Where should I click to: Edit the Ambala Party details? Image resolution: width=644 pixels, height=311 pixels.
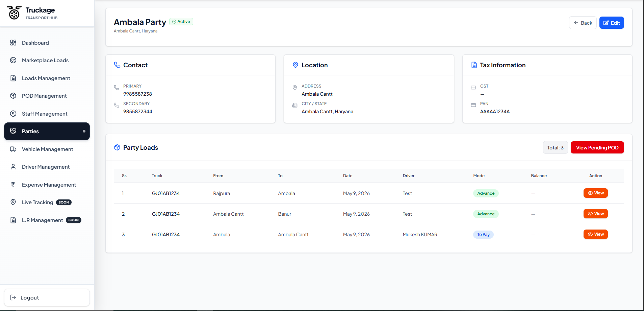pos(612,23)
